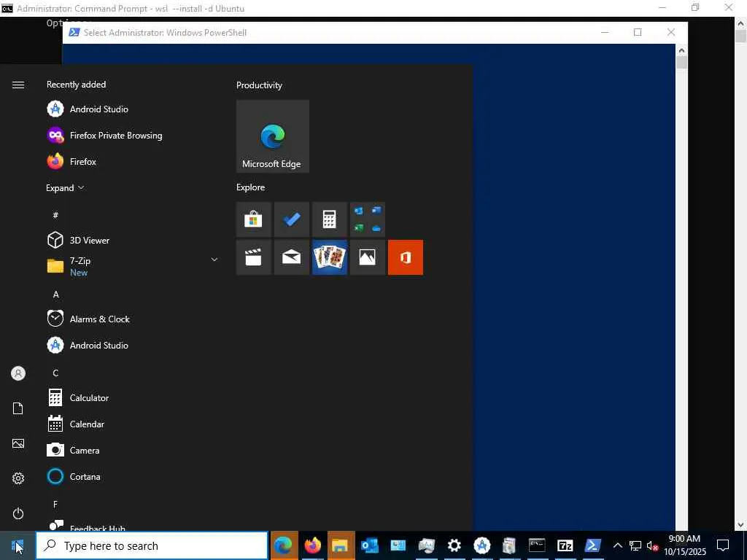
Task: Open the Microsoft Edge tile
Action: [273, 136]
